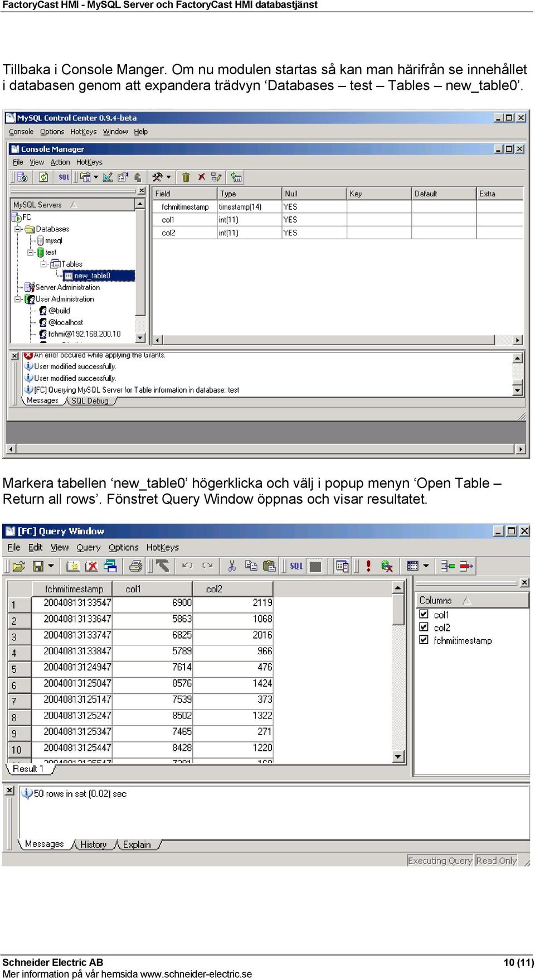Screen dimensions: 535x980
Task: Click cell 20040813133547 in row 1
Action: (x=72, y=603)
